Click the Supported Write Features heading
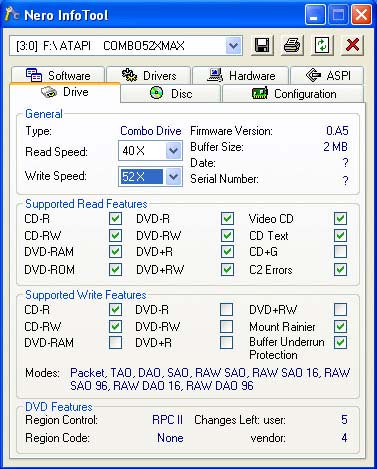Screen dimensions: 377x469 point(86,295)
